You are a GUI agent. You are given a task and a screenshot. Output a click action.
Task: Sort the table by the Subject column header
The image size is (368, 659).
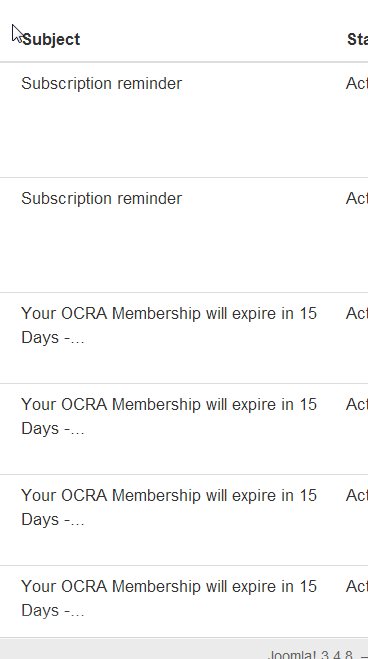pos(51,40)
